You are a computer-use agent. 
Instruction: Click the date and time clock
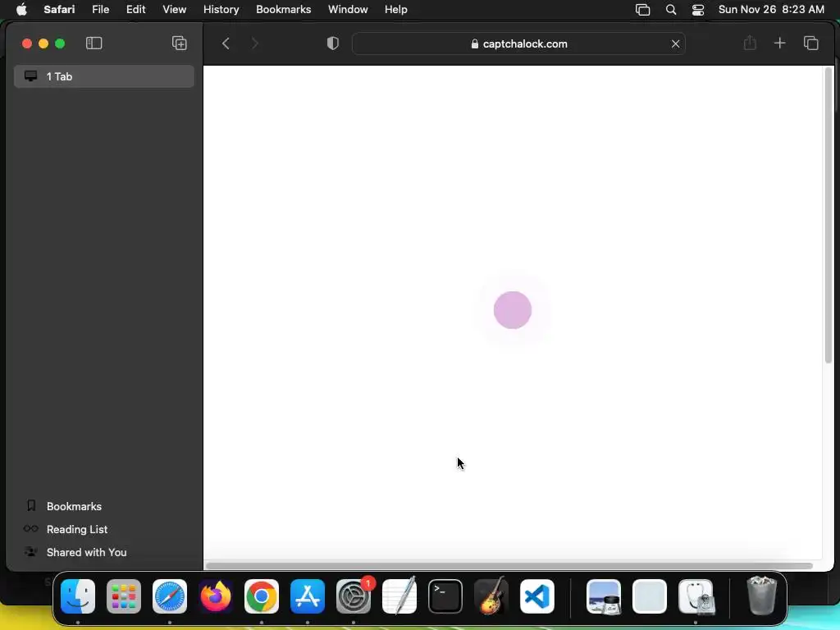[771, 10]
